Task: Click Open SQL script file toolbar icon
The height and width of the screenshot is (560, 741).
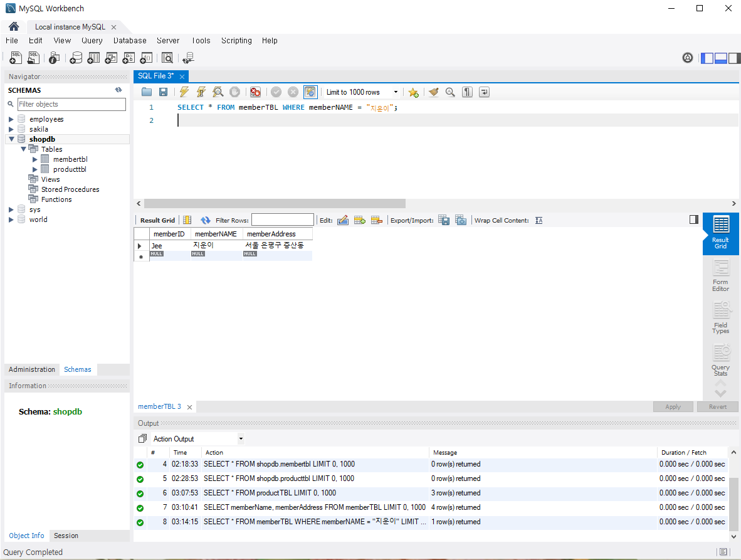Action: coord(33,58)
